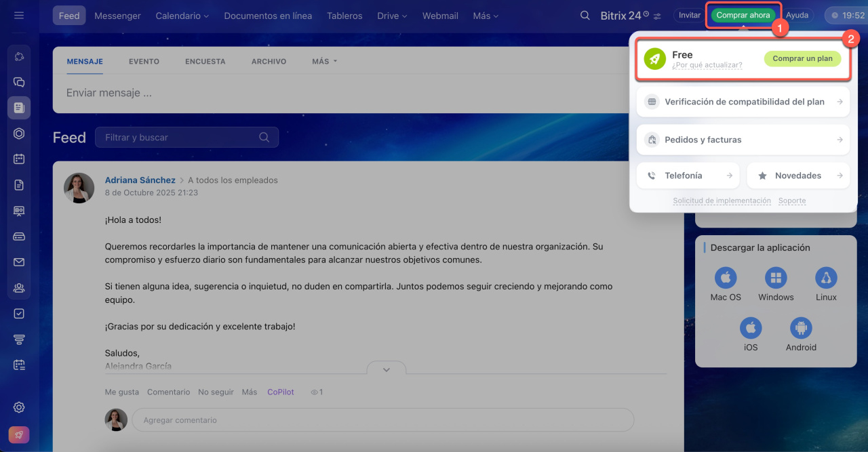
Task: Download the Windows application
Action: (x=776, y=278)
